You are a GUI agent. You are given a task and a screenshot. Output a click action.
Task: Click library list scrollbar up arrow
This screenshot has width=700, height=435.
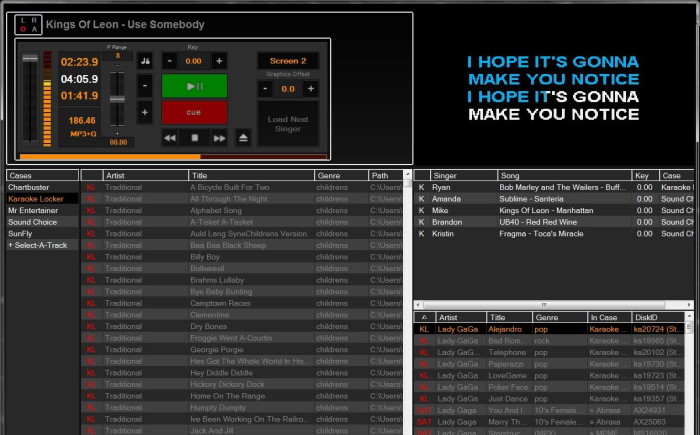[407, 174]
